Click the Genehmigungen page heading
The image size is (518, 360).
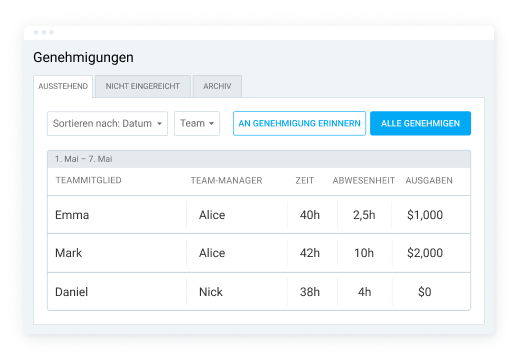[83, 57]
